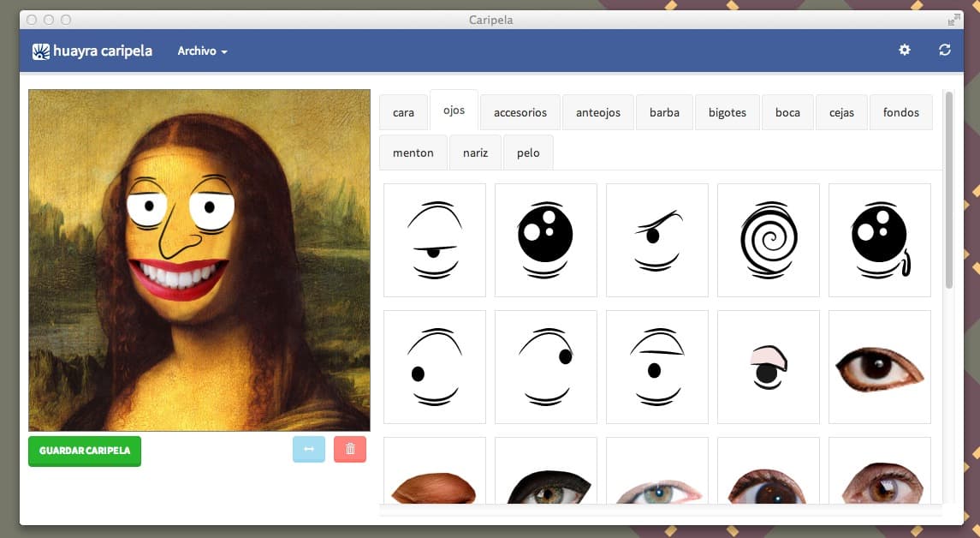
Task: Open the settings gear icon
Action: [x=905, y=50]
